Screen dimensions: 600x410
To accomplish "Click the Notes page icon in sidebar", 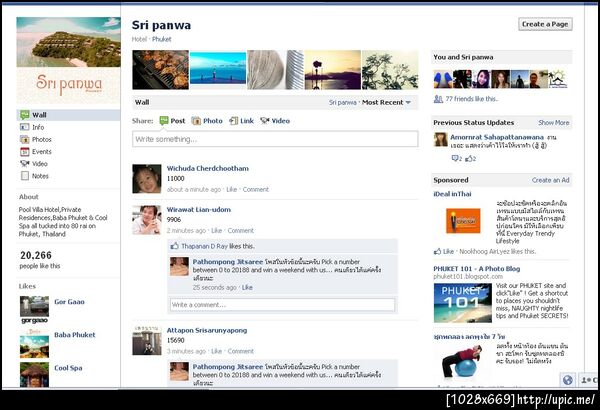I will pyautogui.click(x=24, y=176).
